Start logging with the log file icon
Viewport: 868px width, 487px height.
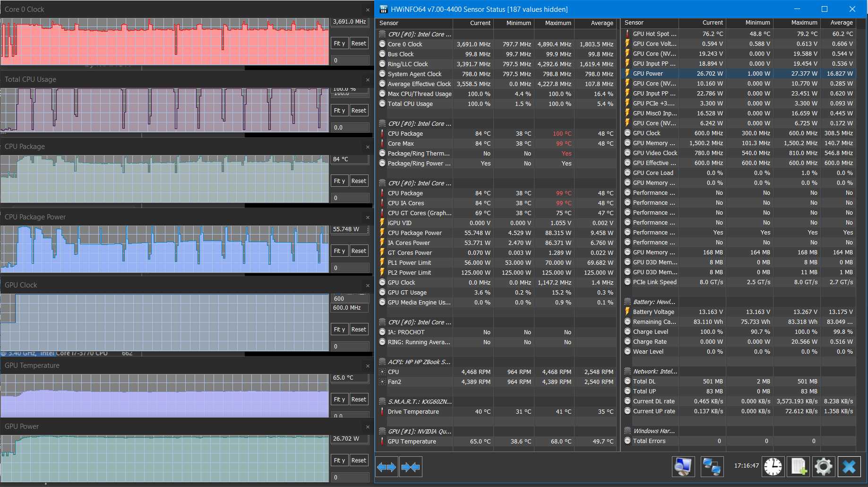799,467
